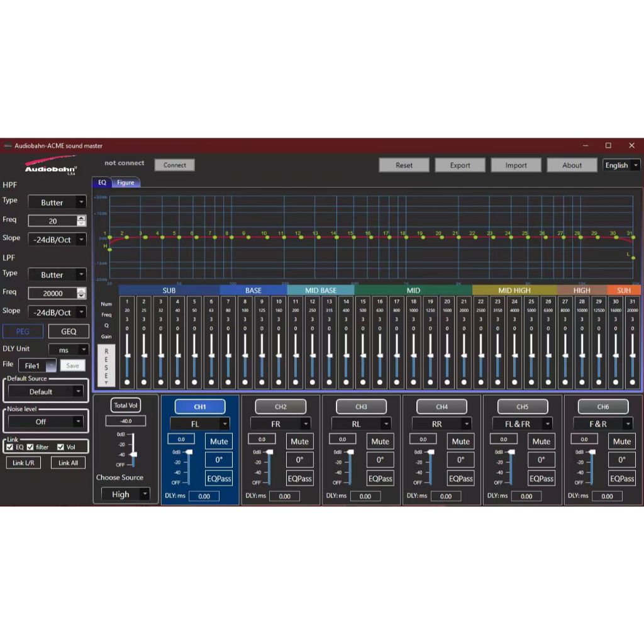The height and width of the screenshot is (644, 644).
Task: Decrease the LPF Freq with the down arrow
Action: click(81, 296)
